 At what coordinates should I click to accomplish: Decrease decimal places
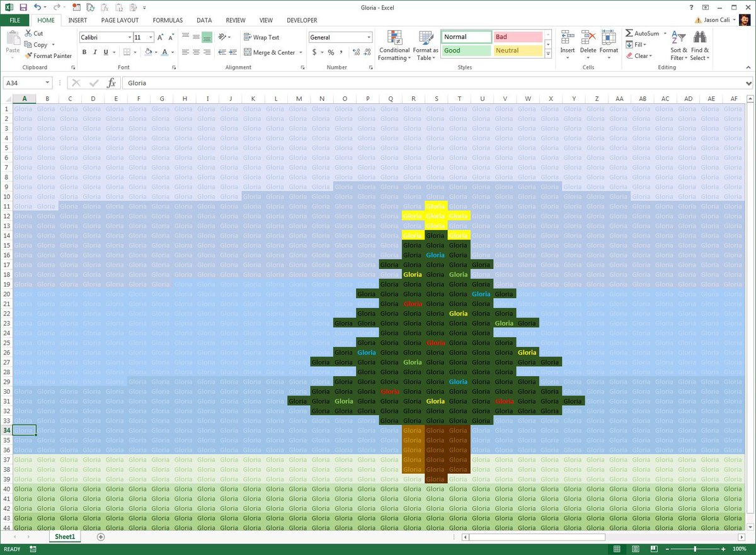(368, 52)
